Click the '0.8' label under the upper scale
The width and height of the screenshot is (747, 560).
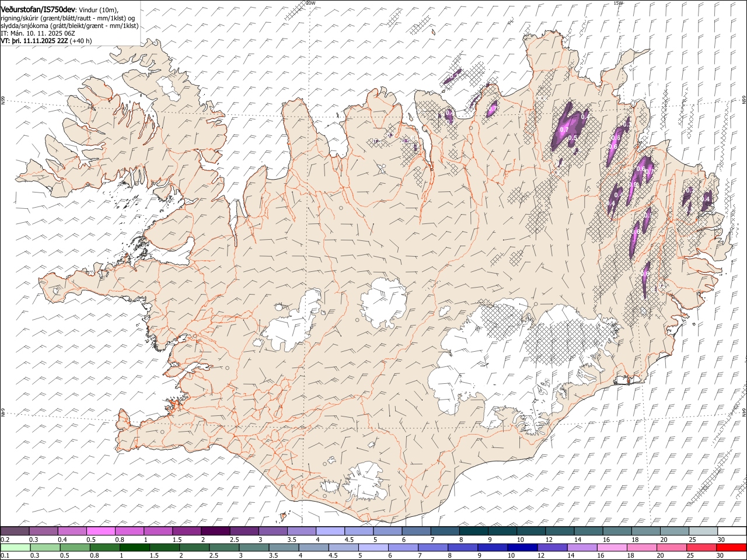[x=120, y=540]
